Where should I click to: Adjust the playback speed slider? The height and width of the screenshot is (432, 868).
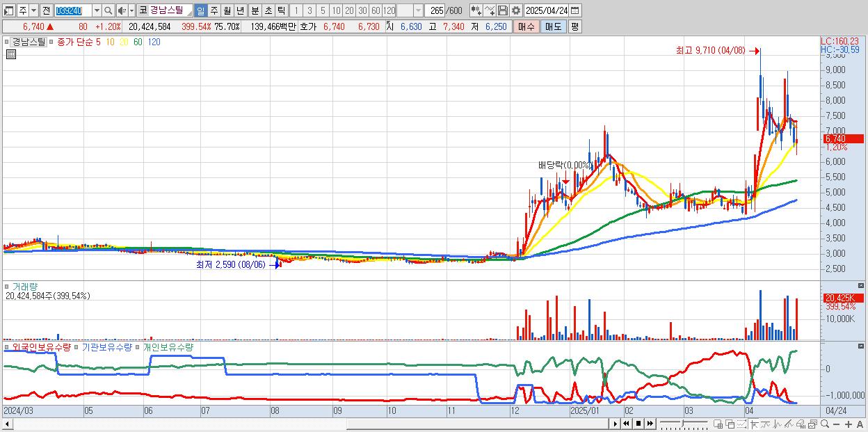pyautogui.click(x=683, y=424)
